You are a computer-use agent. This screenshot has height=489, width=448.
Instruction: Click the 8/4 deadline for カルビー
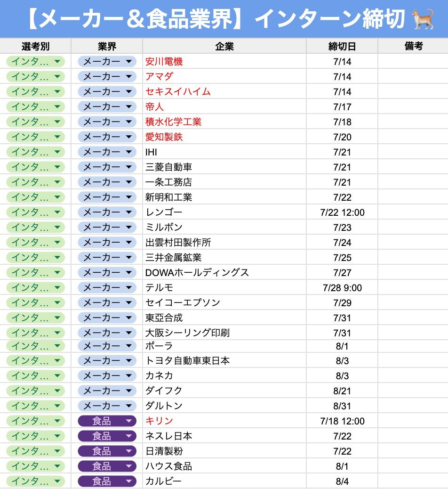pyautogui.click(x=342, y=481)
